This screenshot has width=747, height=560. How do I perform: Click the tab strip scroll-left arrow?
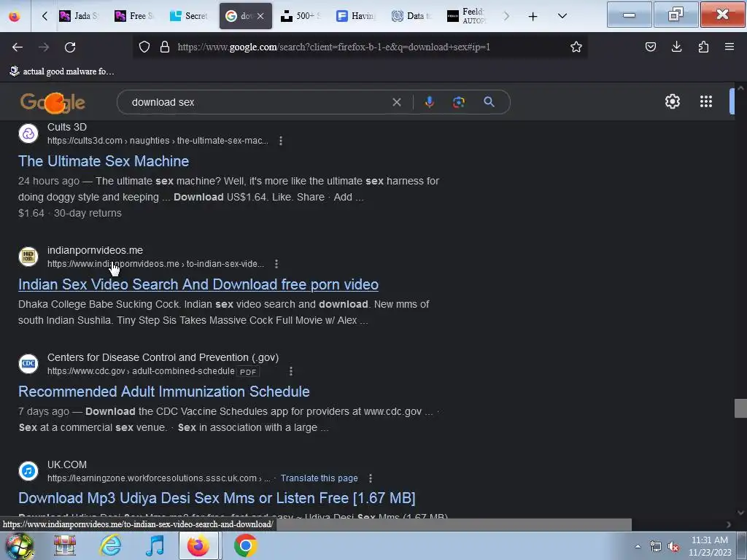[x=44, y=16]
